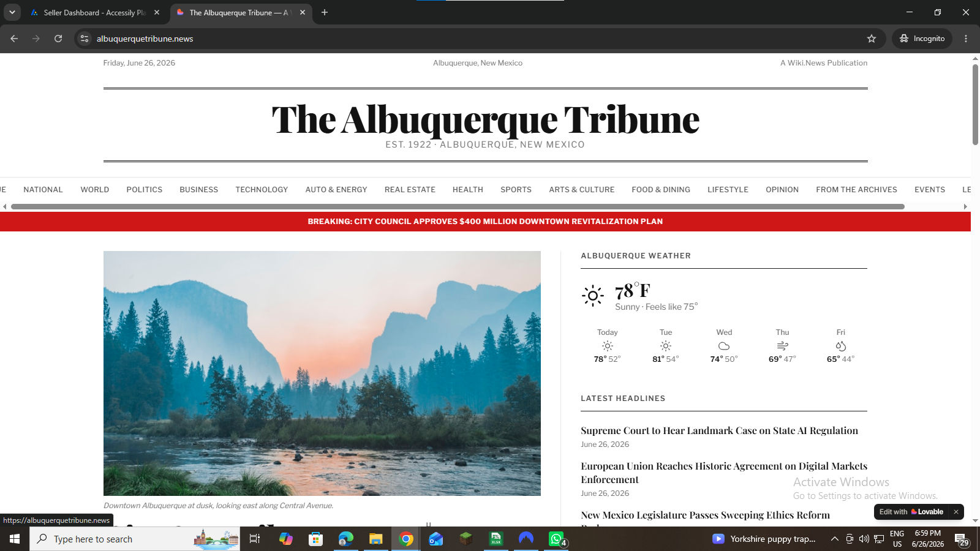Click The Albuquerque Tribune masthead title

[x=485, y=119]
